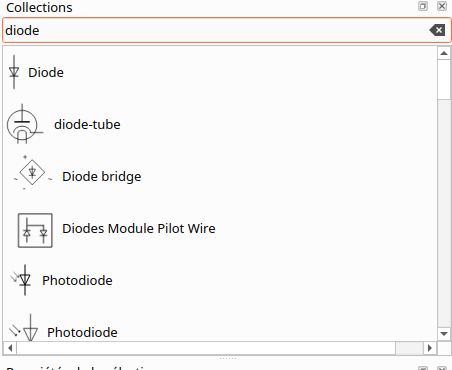
Task: Clear the diode search text
Action: 437,30
